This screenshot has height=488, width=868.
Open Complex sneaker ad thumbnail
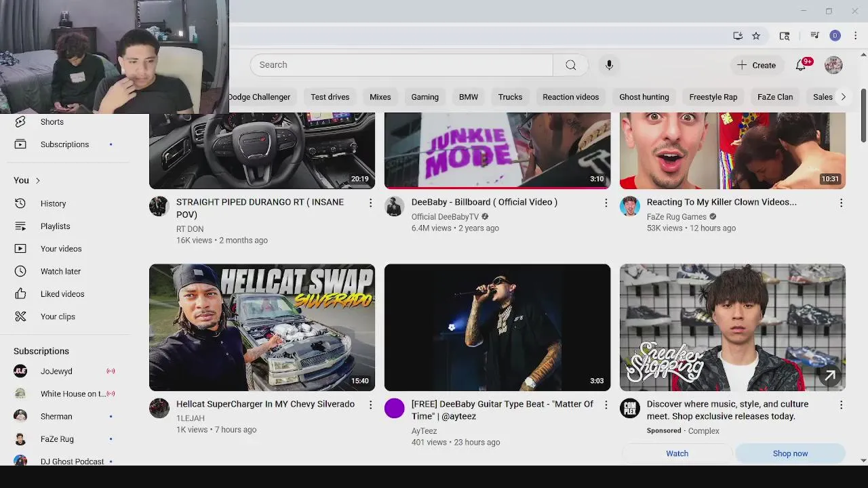[x=732, y=327]
